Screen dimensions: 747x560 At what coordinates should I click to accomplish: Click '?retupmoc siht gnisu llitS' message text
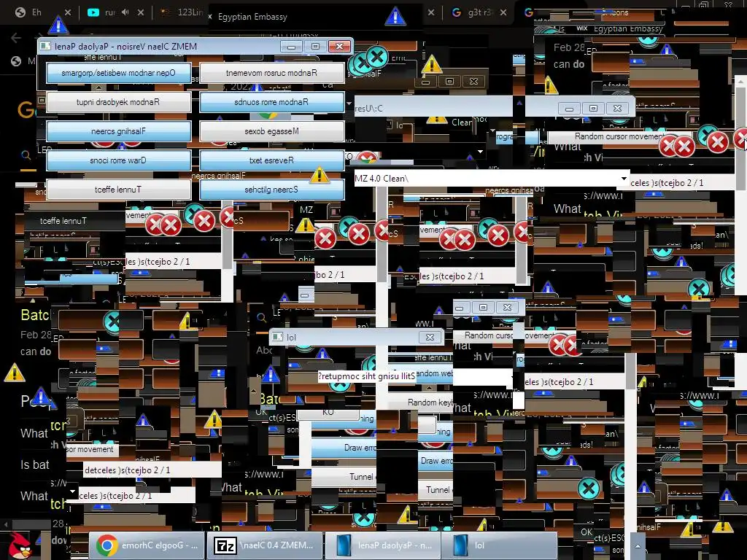click(367, 376)
